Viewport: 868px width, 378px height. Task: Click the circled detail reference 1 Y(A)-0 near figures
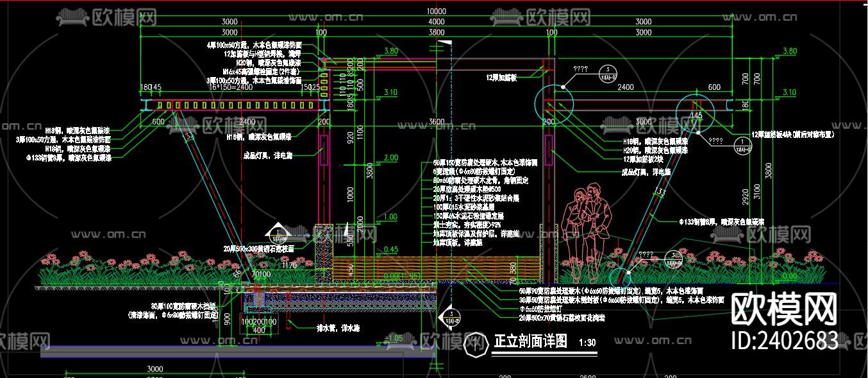(742, 146)
